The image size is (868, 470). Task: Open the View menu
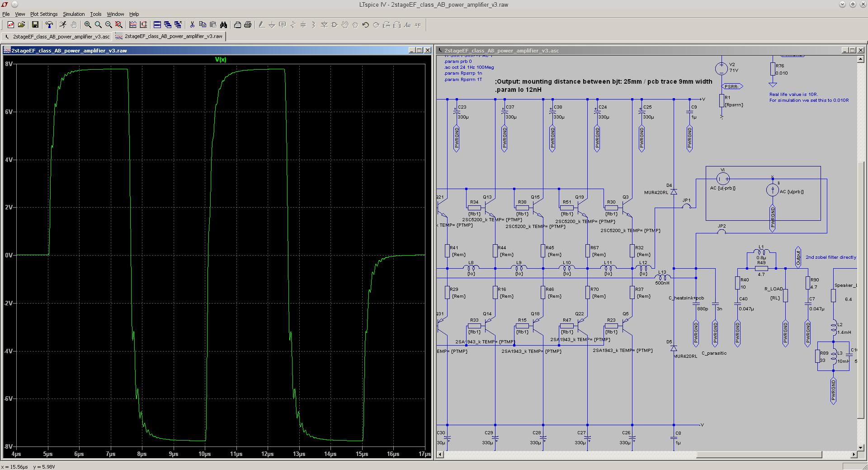(20, 14)
